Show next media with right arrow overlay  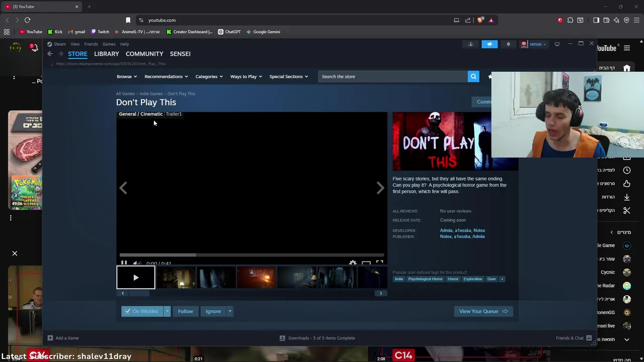(x=380, y=188)
